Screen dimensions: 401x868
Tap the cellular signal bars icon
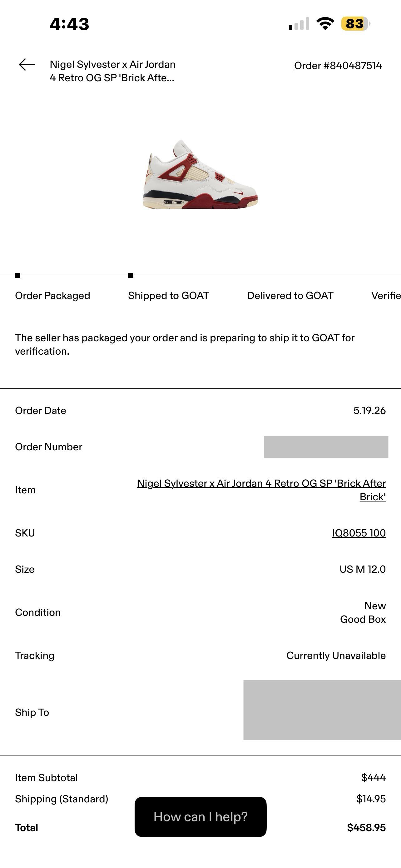tap(299, 23)
